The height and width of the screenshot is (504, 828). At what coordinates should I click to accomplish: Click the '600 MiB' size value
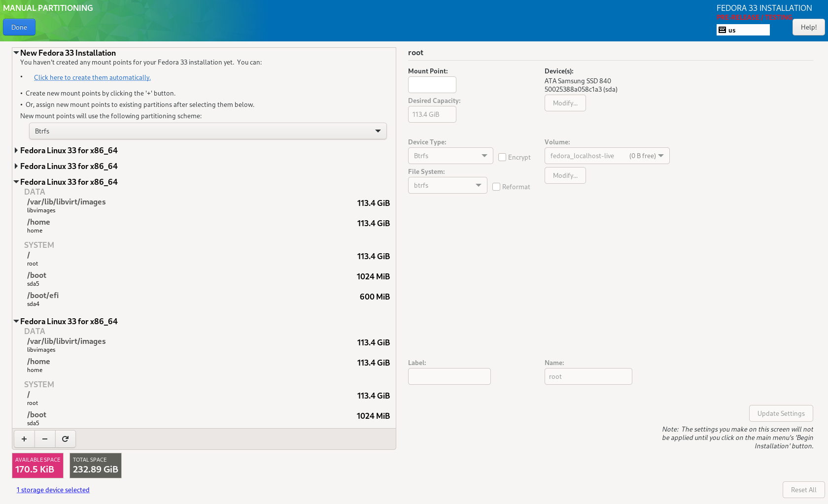pos(375,297)
